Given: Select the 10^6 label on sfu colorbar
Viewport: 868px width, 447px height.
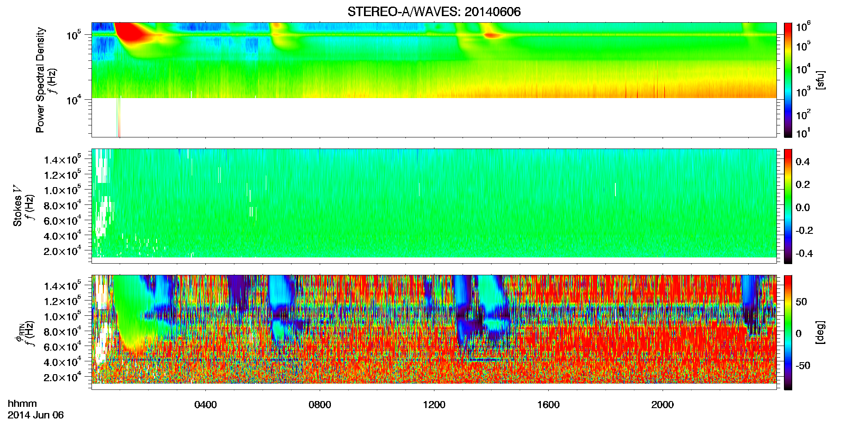Looking at the screenshot, I should (x=803, y=27).
